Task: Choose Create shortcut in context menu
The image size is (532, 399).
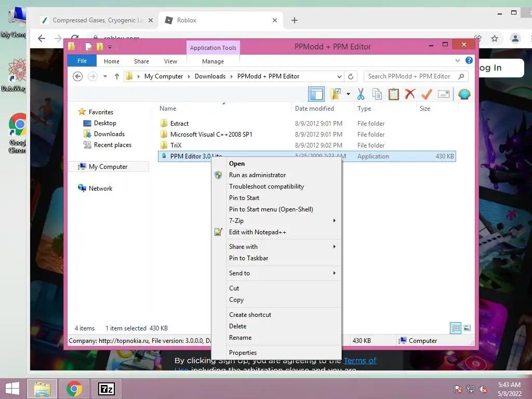Action: [276, 315]
